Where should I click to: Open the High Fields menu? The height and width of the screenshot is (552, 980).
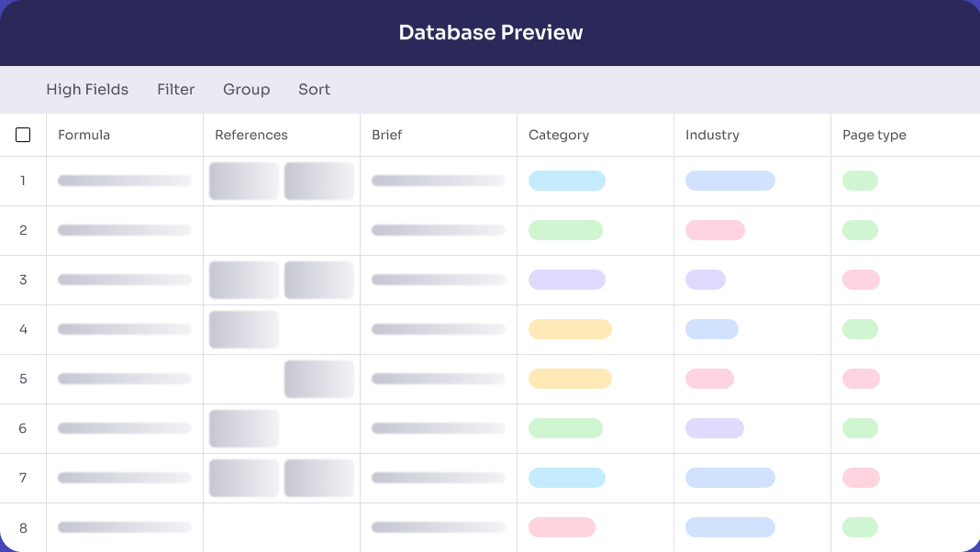(x=87, y=90)
